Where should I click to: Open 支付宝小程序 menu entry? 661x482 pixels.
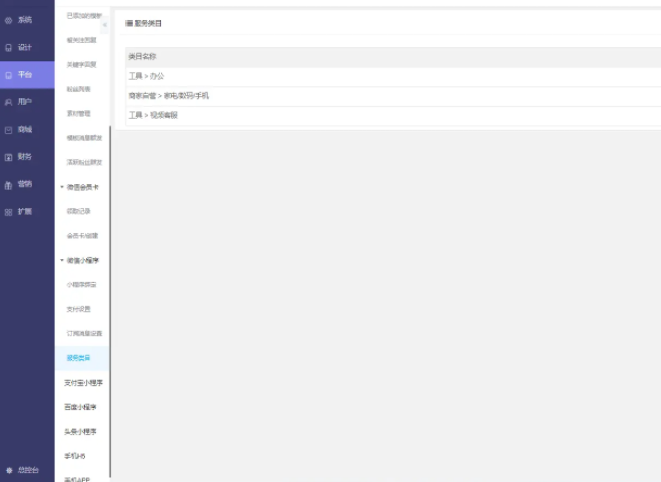(x=83, y=383)
